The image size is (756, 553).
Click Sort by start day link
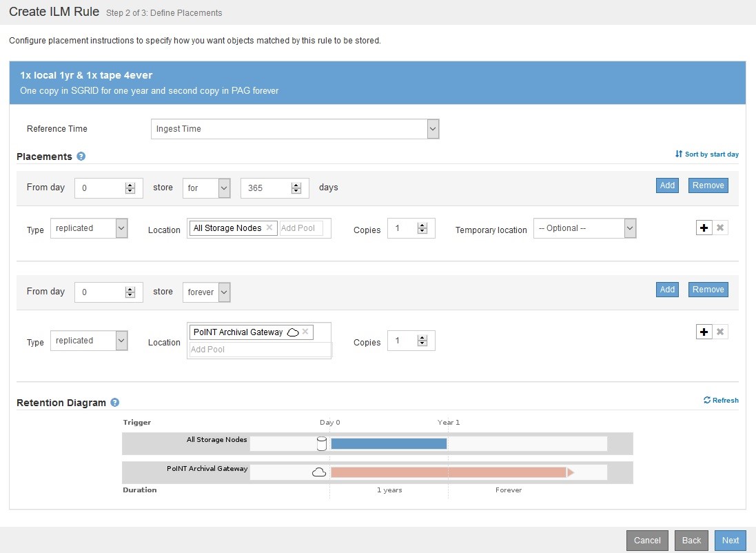[x=707, y=154]
